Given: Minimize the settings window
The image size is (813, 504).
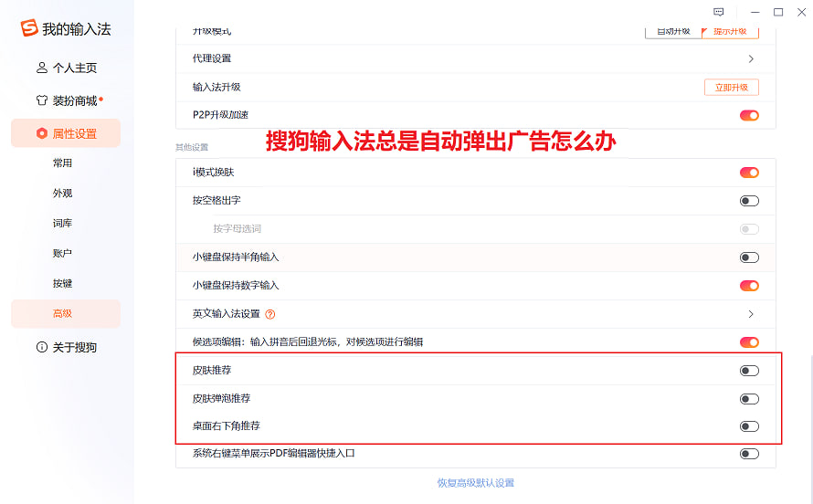Looking at the screenshot, I should (755, 12).
